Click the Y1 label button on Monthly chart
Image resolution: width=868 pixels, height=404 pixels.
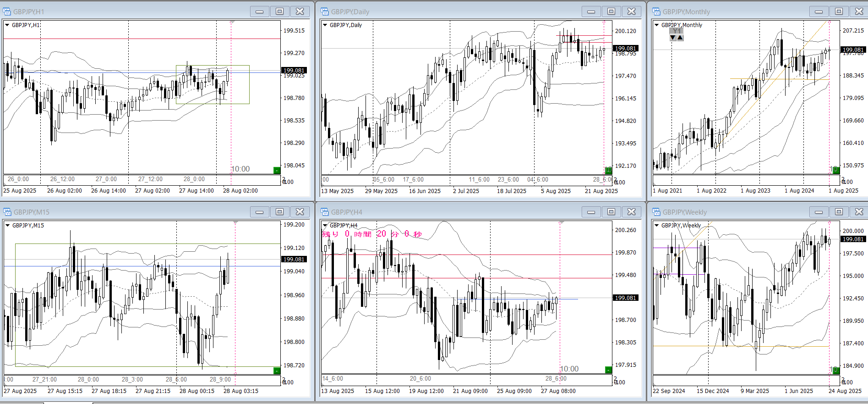point(677,31)
